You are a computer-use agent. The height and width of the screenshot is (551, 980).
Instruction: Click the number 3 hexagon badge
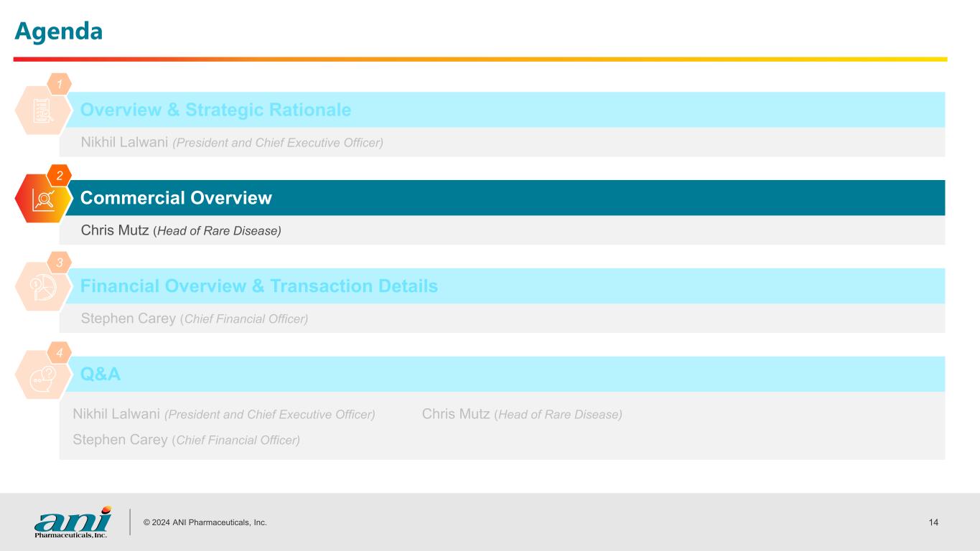coord(60,263)
